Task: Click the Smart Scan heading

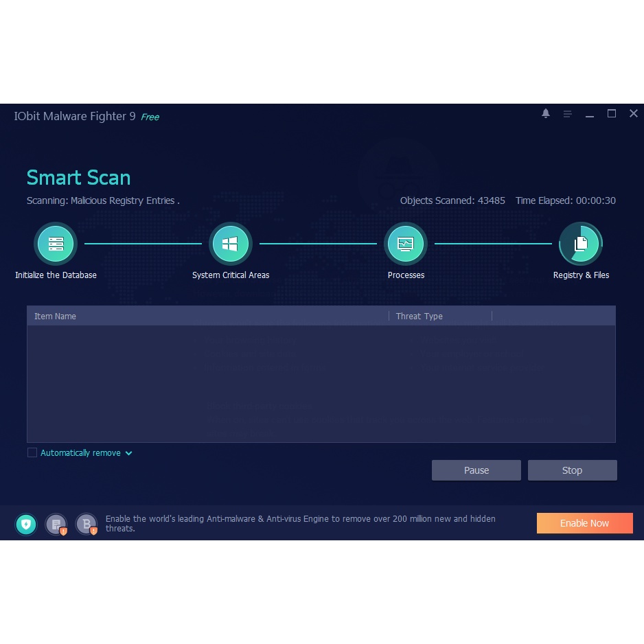Action: (x=78, y=178)
